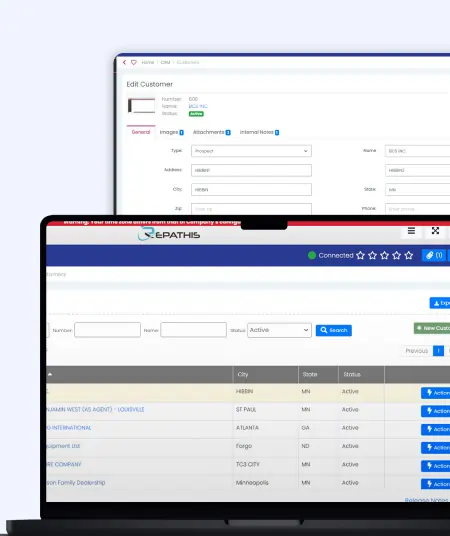
Task: Sort table by Status column
Action: pos(352,375)
